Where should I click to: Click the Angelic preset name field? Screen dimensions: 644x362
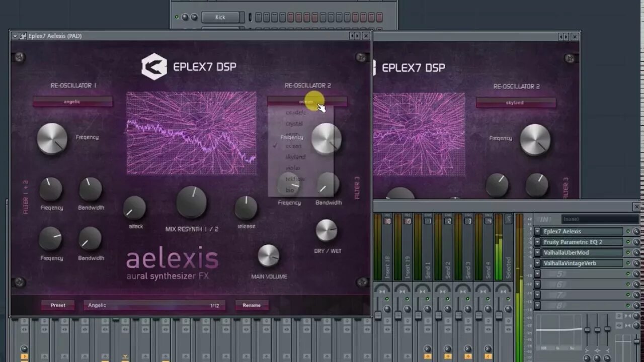point(154,305)
